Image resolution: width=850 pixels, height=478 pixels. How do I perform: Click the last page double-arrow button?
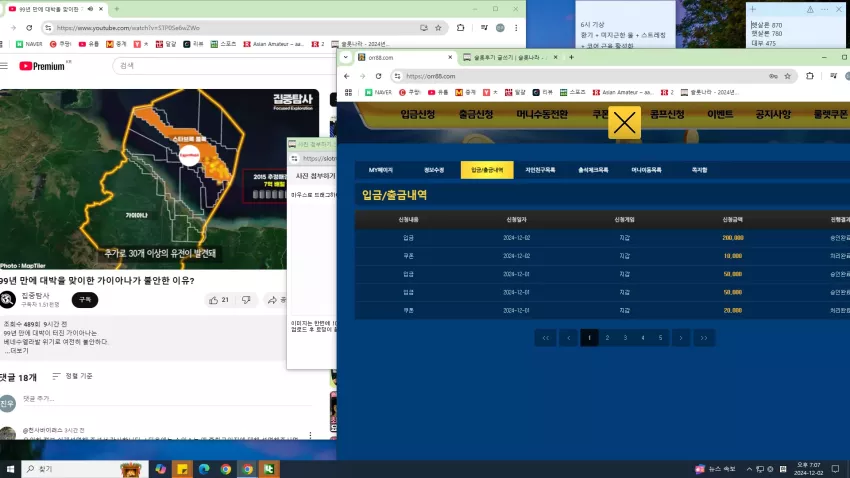[x=704, y=338]
